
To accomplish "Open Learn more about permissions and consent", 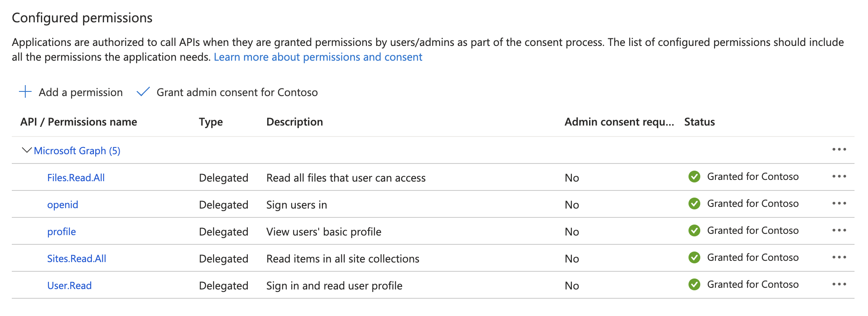I will coord(318,57).
